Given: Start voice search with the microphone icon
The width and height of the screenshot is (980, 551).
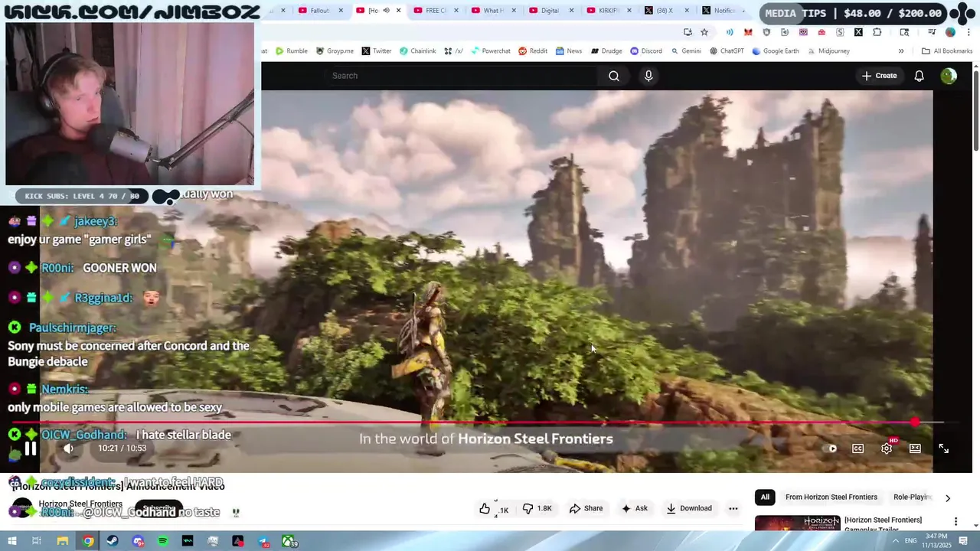Looking at the screenshot, I should point(648,76).
